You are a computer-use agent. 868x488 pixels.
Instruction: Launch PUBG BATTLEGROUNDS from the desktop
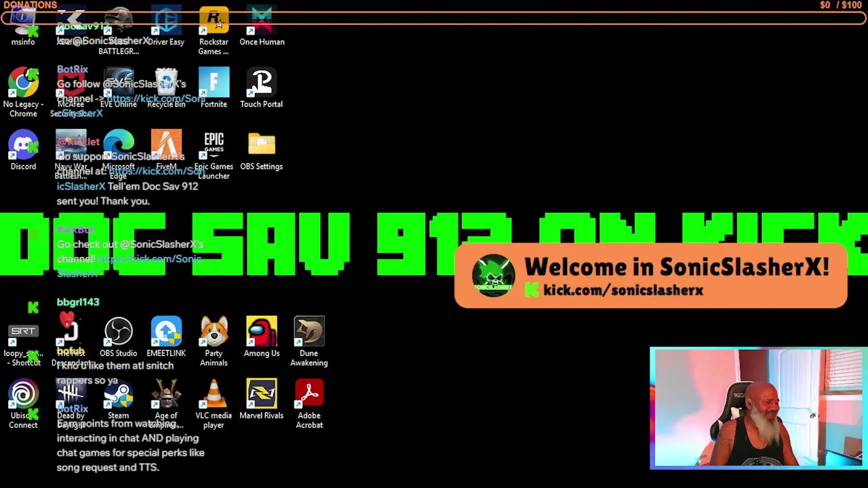click(119, 30)
